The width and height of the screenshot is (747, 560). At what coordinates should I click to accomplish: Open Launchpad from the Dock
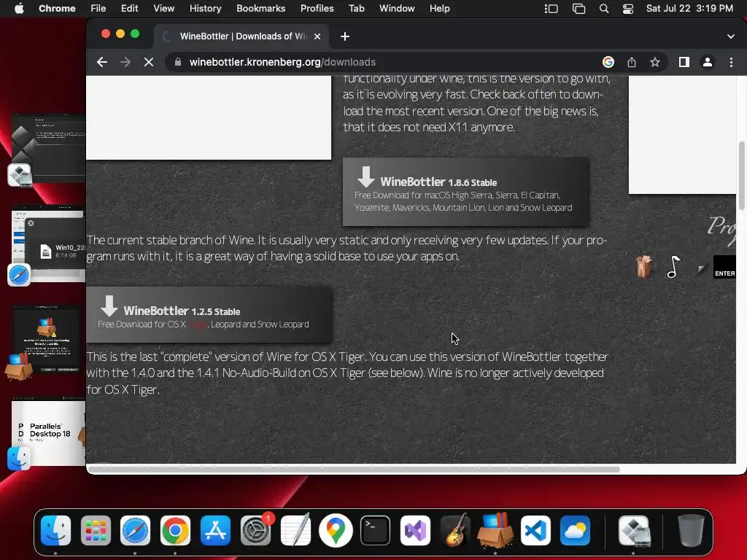(96, 531)
